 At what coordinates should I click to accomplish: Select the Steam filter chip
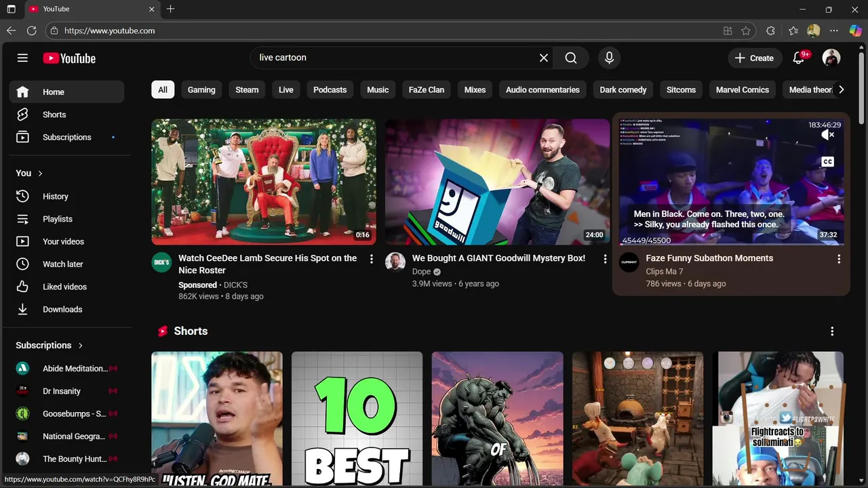(x=247, y=89)
